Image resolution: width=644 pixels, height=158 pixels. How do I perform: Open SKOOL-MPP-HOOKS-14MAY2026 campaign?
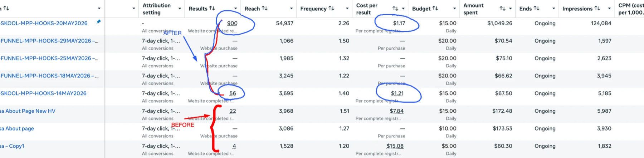43,93
